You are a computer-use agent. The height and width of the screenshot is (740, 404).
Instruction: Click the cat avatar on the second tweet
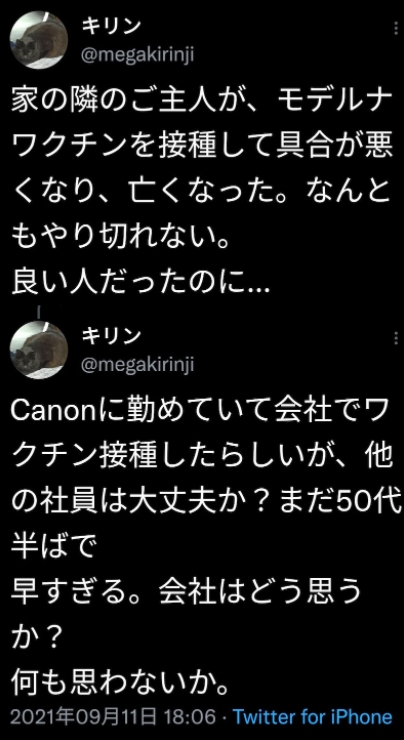tap(39, 350)
